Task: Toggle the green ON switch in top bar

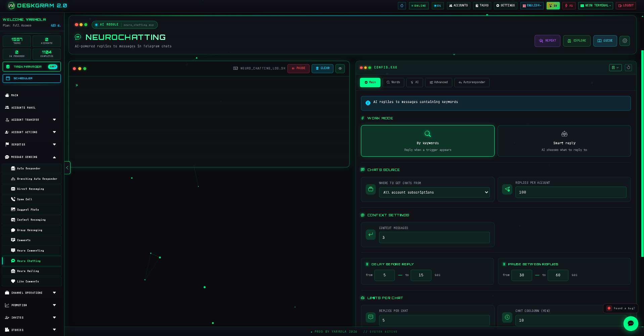Action: coord(553,6)
